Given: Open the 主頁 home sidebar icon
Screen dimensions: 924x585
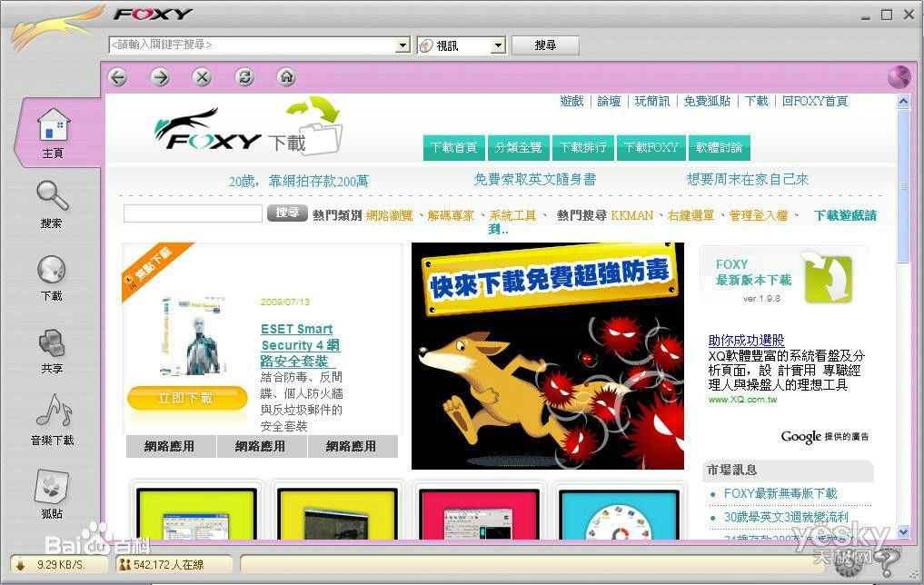Looking at the screenshot, I should (x=53, y=131).
